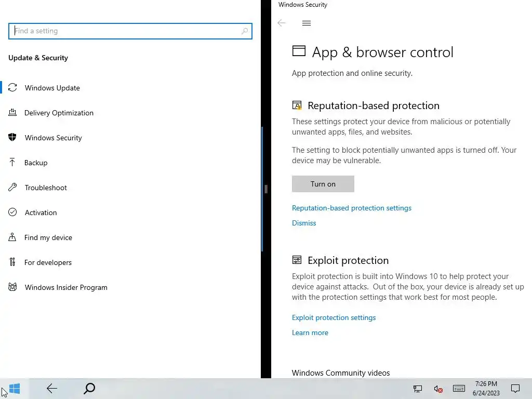The width and height of the screenshot is (532, 399).
Task: Select Windows Insider Program in sidebar
Action: (66, 287)
